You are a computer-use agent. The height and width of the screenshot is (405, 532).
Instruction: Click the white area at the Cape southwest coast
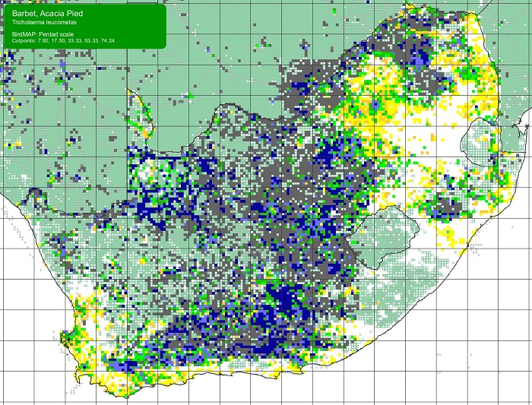84,334
